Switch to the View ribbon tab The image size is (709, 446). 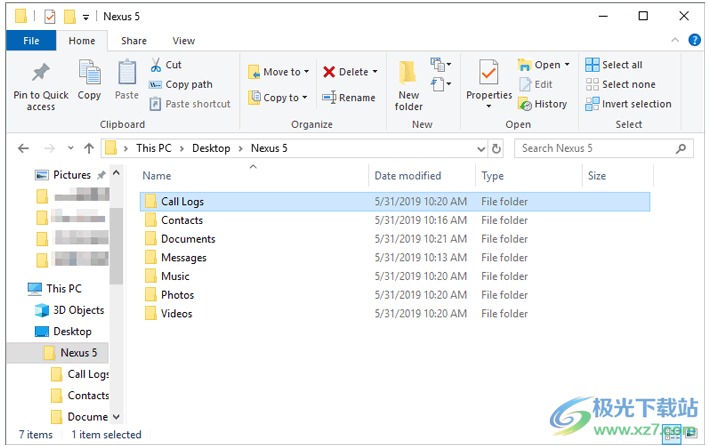click(183, 41)
